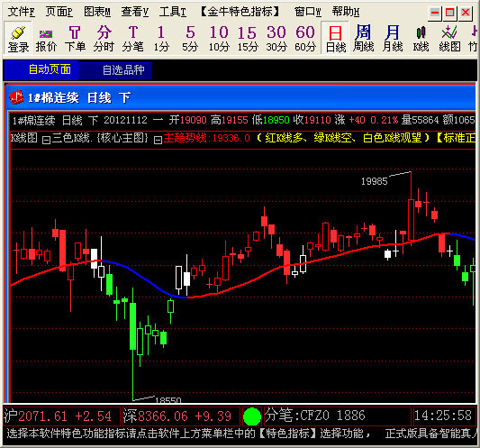The height and width of the screenshot is (448, 480).
Task: Collapse the 三色K线 indicator box
Action: 46,140
